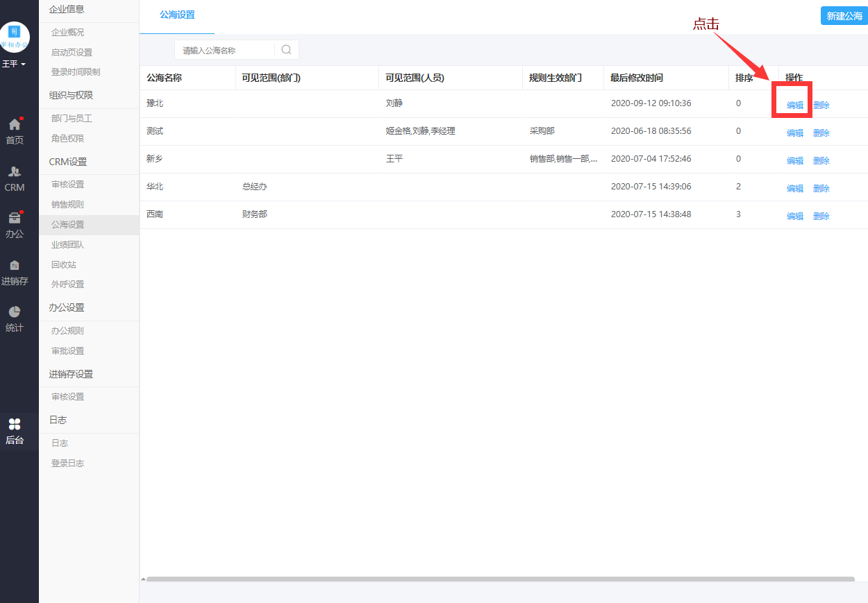Screen dimensions: 868x603
Task: Click the 测试 name cell
Action: pyautogui.click(x=155, y=131)
